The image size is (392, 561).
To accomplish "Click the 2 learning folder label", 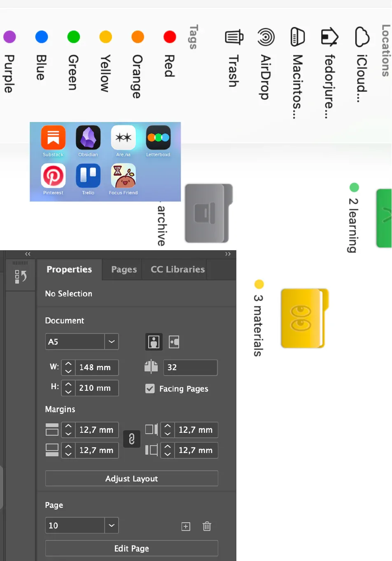I will (x=353, y=225).
